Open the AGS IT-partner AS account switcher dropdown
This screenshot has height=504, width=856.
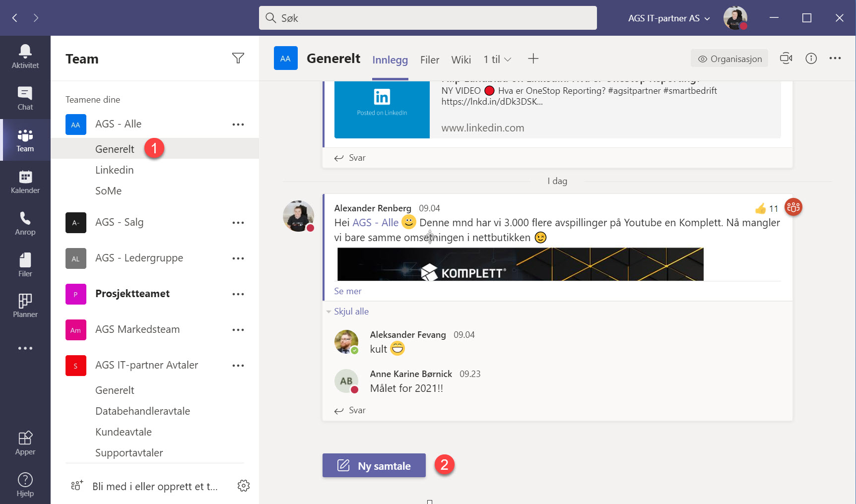tap(667, 18)
